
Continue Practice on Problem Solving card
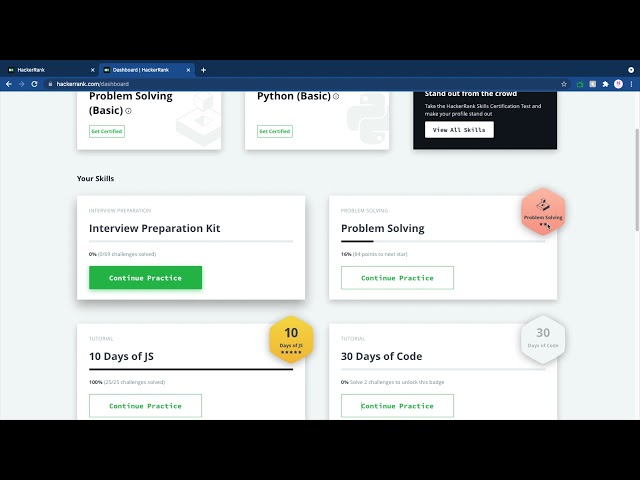[x=397, y=278]
